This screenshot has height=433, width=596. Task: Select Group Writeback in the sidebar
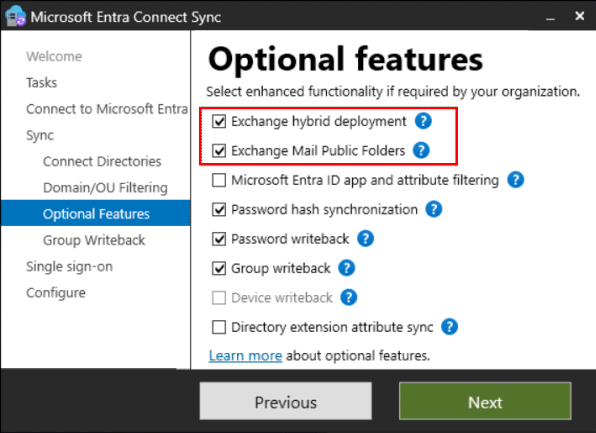pos(94,240)
